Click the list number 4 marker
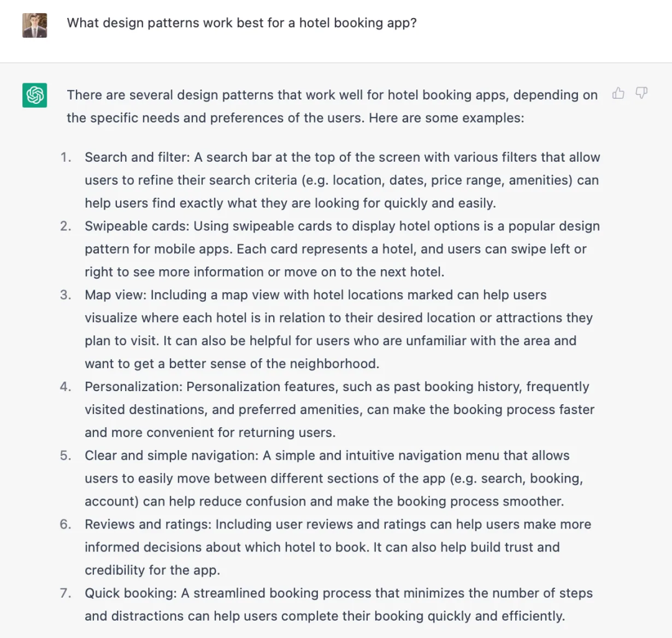Screen dimensions: 672x638 coord(66,387)
